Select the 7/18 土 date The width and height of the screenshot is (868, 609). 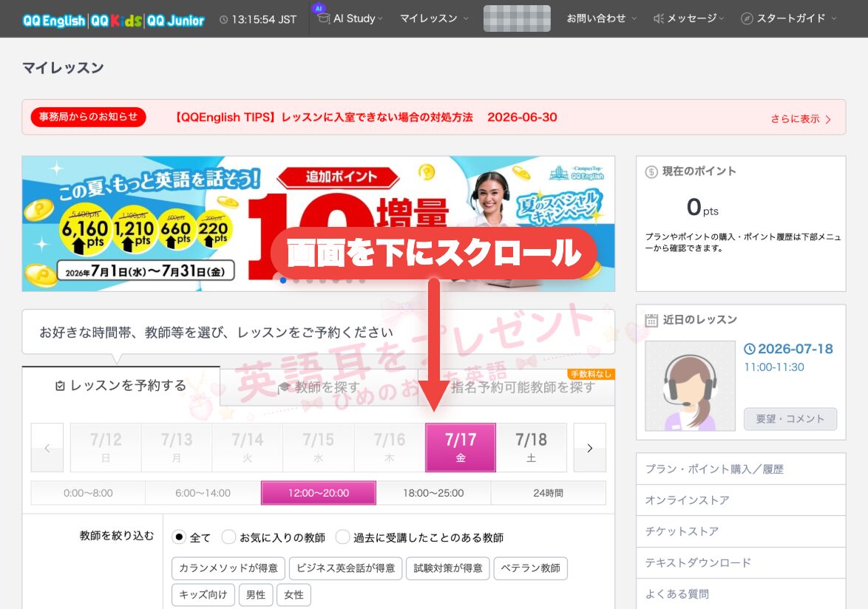pos(532,447)
